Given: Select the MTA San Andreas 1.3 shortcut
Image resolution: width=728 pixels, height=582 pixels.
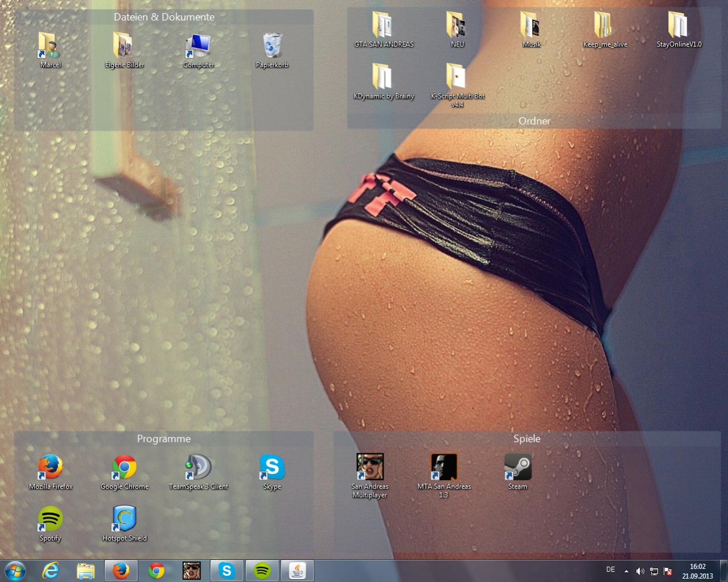Looking at the screenshot, I should pos(444,468).
